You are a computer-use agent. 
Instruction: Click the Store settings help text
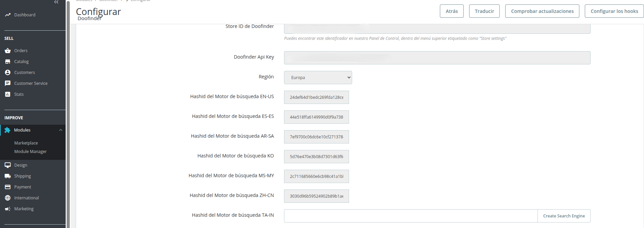[x=395, y=39]
